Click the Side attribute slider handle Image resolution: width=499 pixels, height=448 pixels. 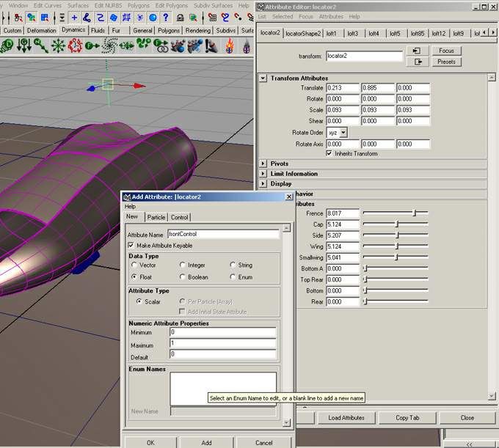[x=397, y=235]
